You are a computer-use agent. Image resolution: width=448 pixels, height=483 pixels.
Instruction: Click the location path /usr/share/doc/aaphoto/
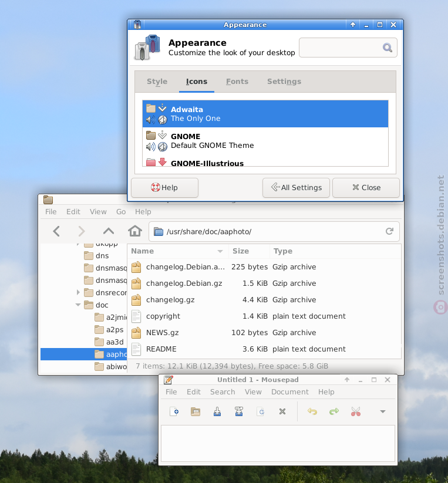pyautogui.click(x=209, y=232)
